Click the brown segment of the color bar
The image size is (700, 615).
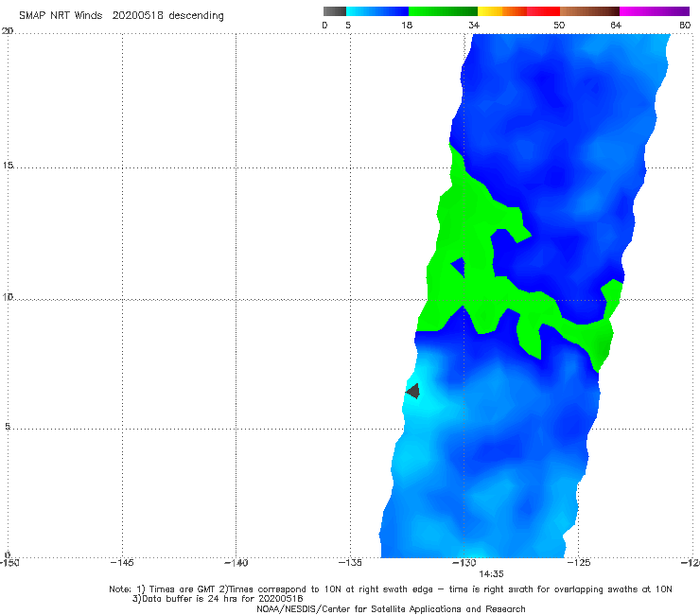[x=589, y=11]
